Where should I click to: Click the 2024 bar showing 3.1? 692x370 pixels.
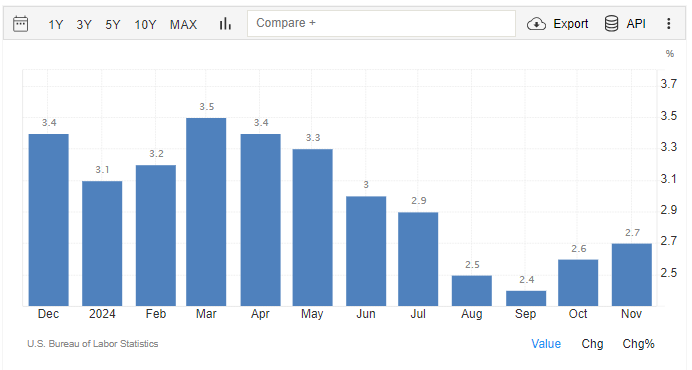click(102, 243)
